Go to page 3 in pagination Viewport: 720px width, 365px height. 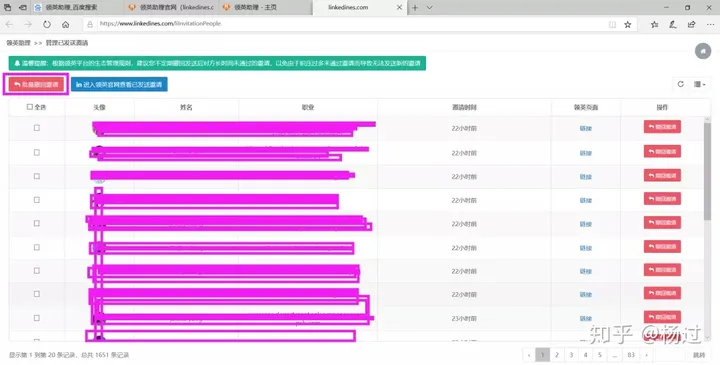coord(571,355)
